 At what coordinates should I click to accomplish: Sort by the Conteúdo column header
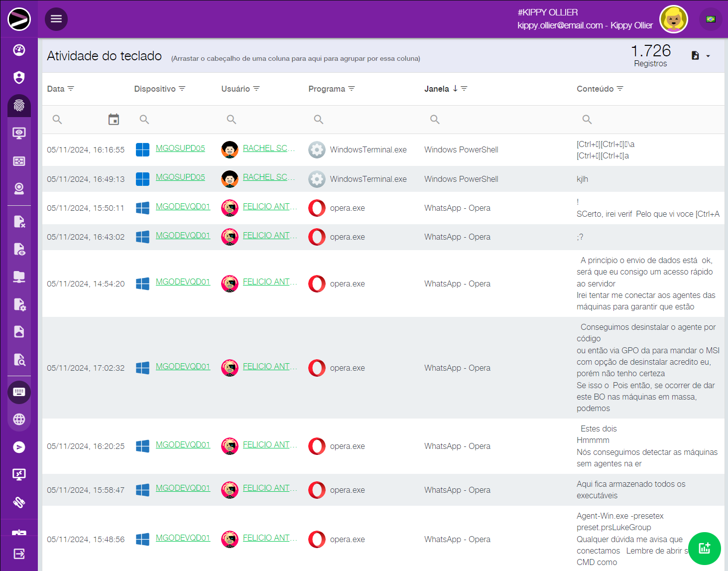pyautogui.click(x=595, y=89)
